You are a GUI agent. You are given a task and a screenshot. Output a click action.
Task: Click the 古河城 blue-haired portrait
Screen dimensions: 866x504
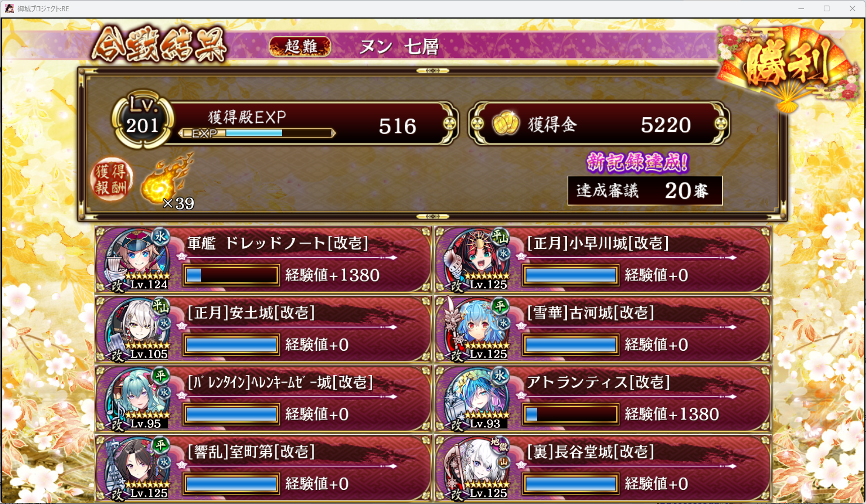(x=477, y=329)
